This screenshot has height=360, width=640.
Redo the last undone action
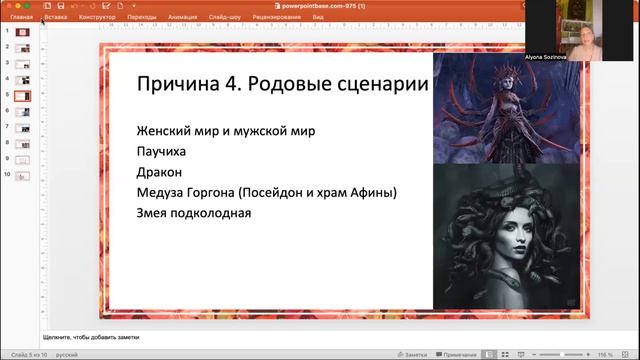(92, 6)
